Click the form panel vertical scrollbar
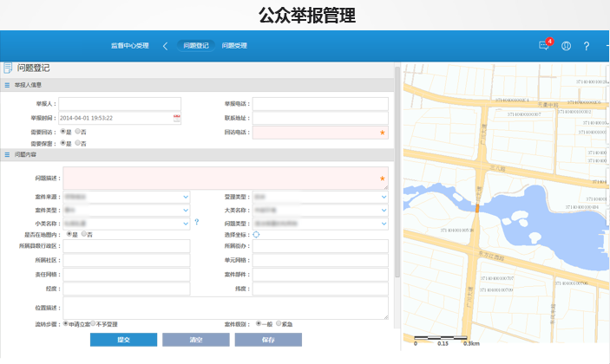The width and height of the screenshot is (610, 364). click(x=397, y=172)
